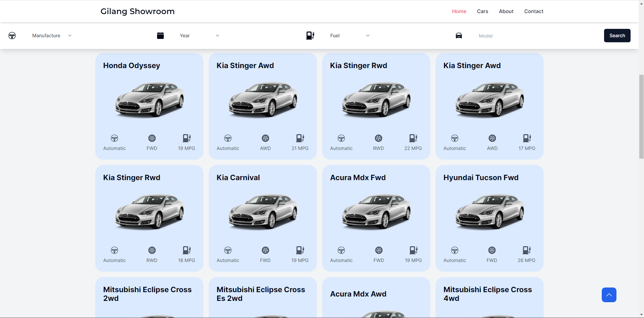Click the "26 MPG" label
644x318 pixels.
(x=527, y=260)
